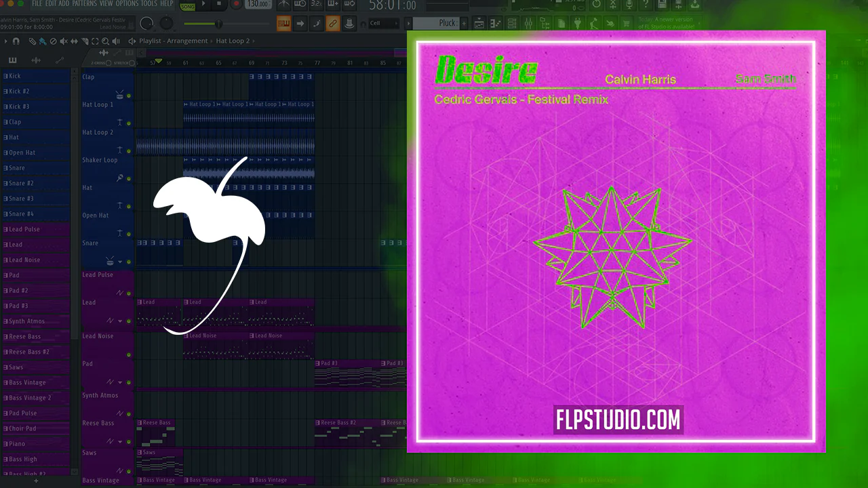
Task: Click the microphone icon in top toolbar
Action: pyautogui.click(x=630, y=5)
